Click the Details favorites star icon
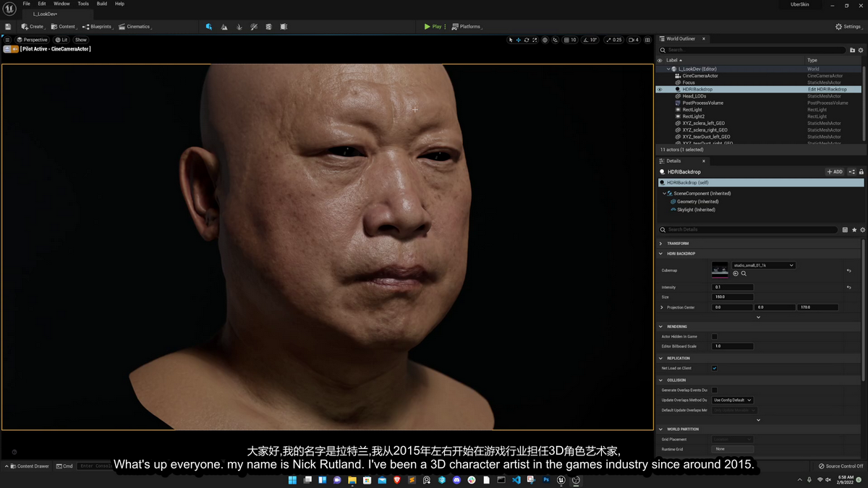The height and width of the screenshot is (488, 868). (854, 230)
